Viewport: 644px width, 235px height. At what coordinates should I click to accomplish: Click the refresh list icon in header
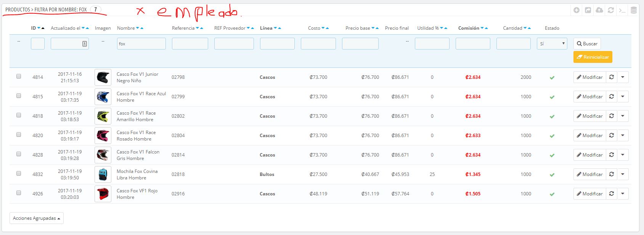coord(611,10)
